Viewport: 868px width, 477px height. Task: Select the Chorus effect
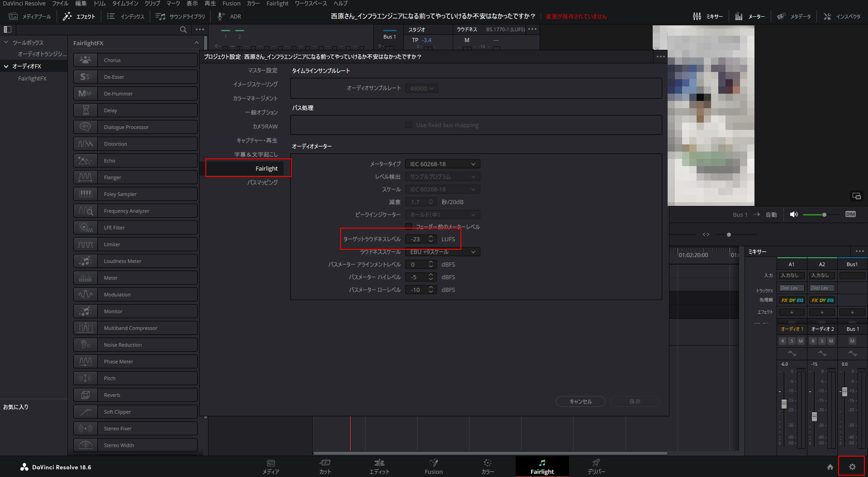136,60
